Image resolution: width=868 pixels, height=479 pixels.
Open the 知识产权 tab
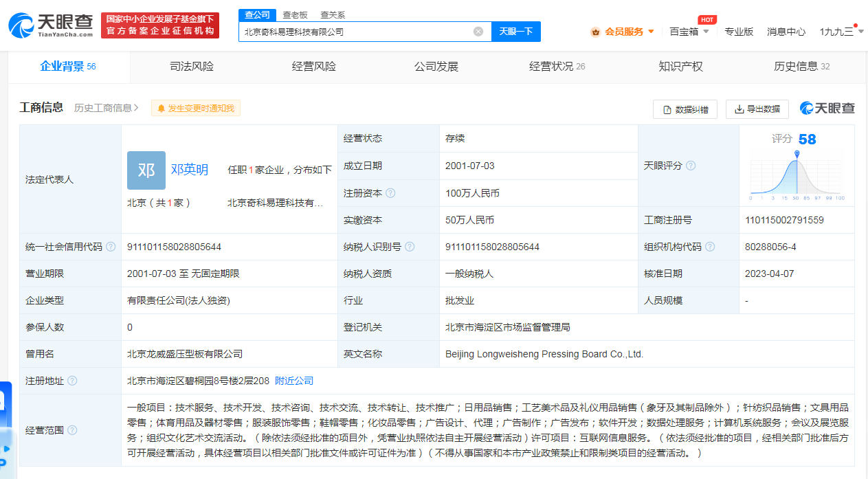click(x=681, y=67)
